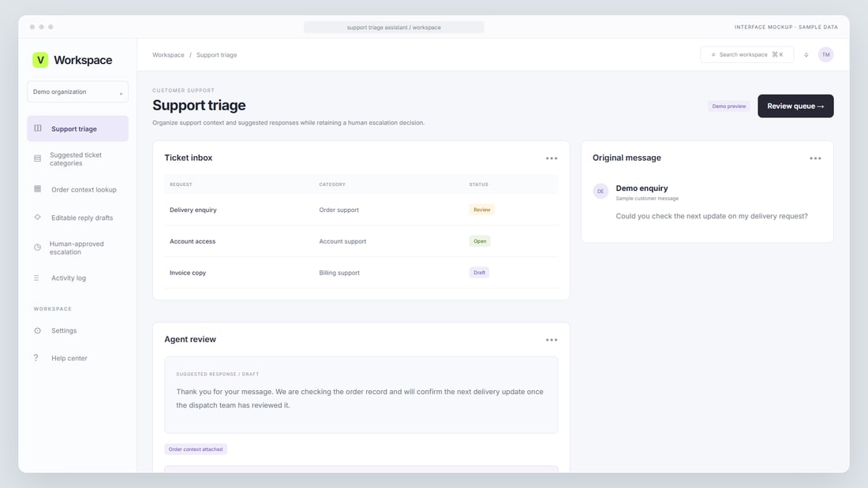This screenshot has height=488, width=868.
Task: Click the Account support category cell
Action: [x=342, y=241]
